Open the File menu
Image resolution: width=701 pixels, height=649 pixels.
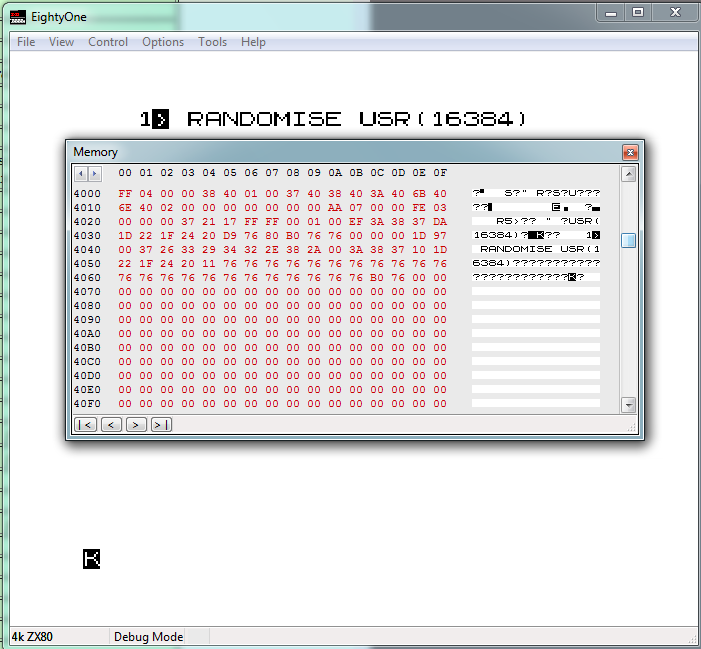click(x=26, y=42)
